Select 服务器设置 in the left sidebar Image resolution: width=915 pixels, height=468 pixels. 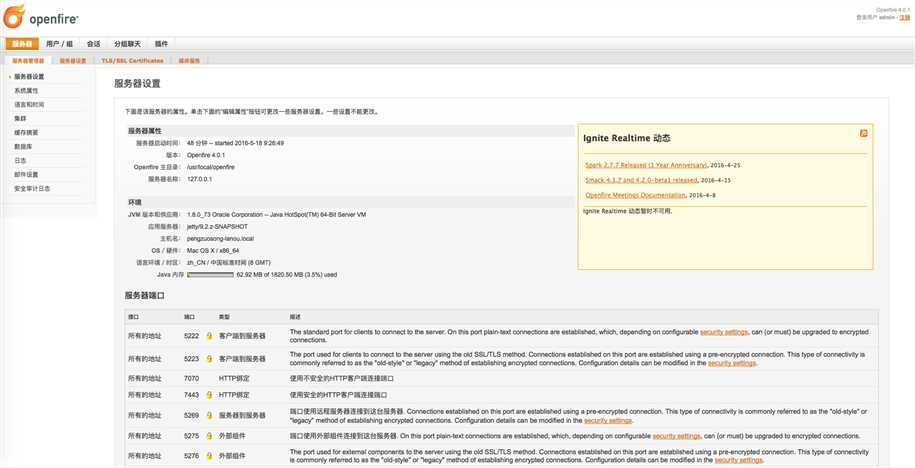click(x=29, y=76)
